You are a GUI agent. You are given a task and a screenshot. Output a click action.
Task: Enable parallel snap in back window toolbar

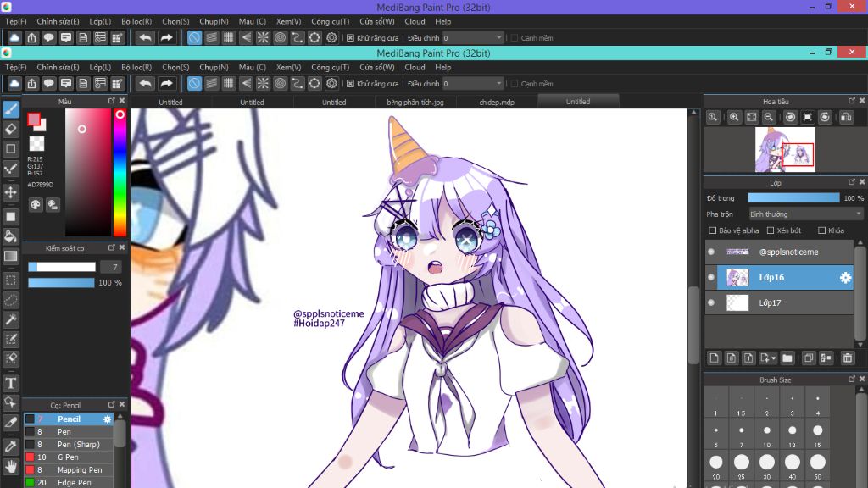(211, 37)
